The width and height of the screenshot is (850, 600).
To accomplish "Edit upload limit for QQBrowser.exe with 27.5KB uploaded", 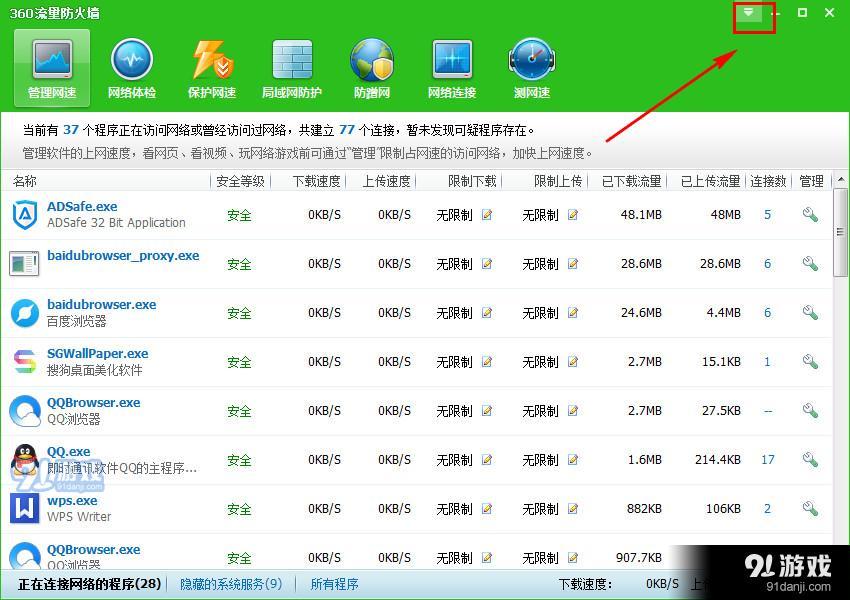I will [x=572, y=411].
